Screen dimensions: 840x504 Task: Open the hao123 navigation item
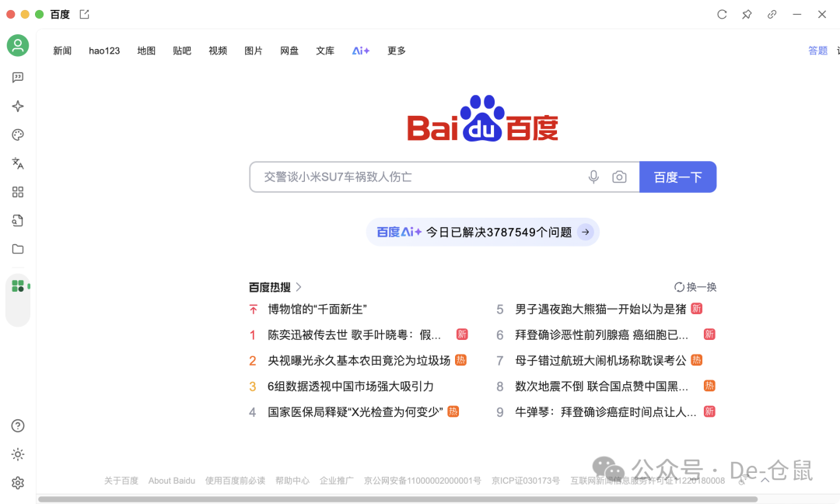pos(104,51)
